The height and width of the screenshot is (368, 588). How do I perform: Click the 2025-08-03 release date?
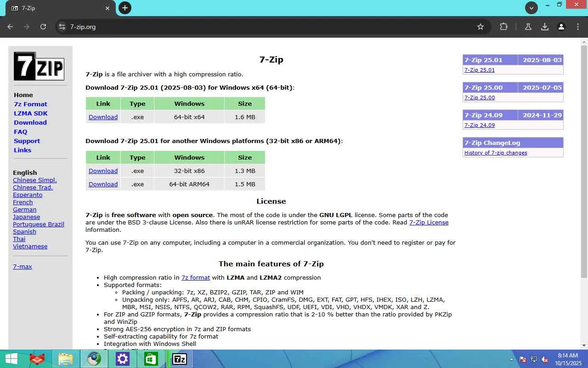542,60
